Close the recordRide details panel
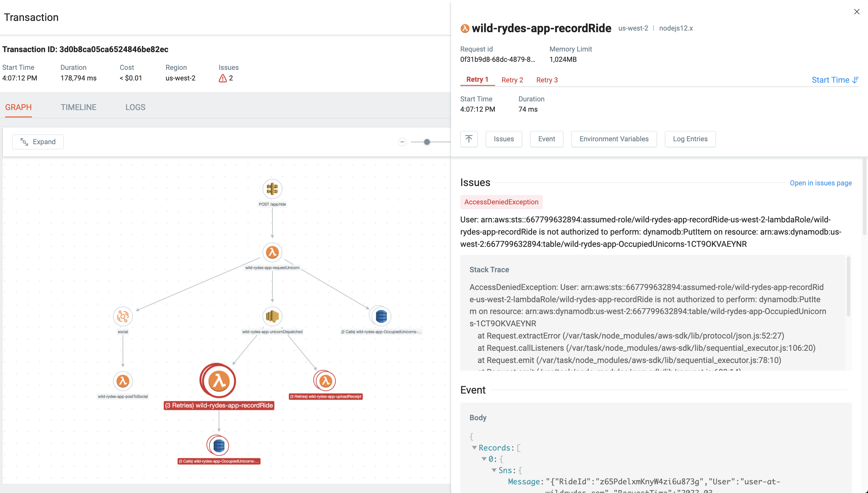The width and height of the screenshot is (868, 493). pos(856,12)
